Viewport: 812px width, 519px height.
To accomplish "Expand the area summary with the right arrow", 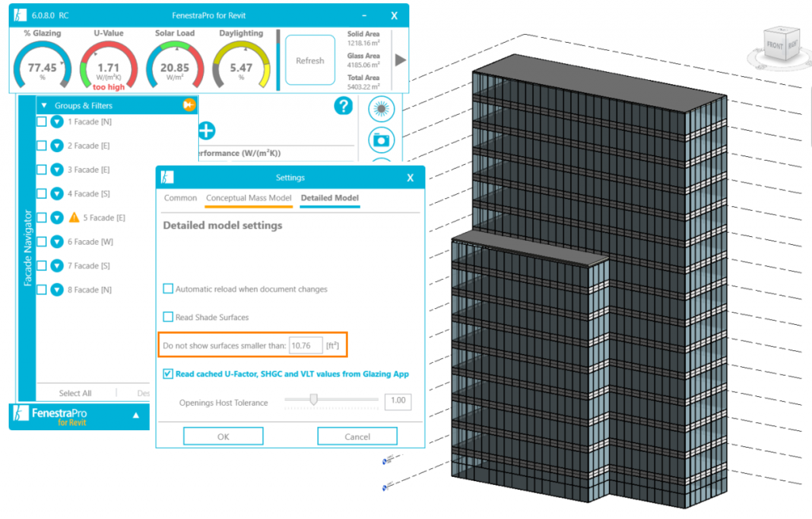I will click(x=400, y=60).
